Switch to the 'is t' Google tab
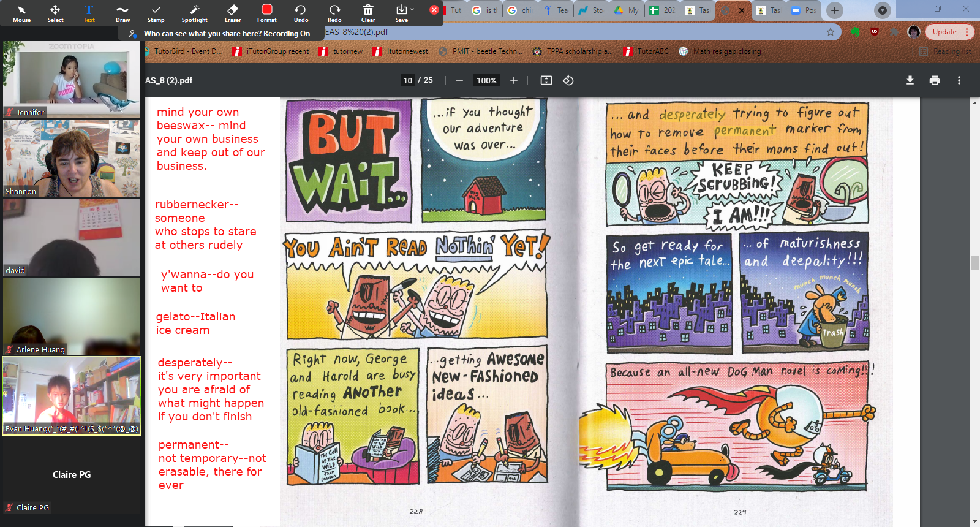The height and width of the screenshot is (527, 980). coord(485,10)
